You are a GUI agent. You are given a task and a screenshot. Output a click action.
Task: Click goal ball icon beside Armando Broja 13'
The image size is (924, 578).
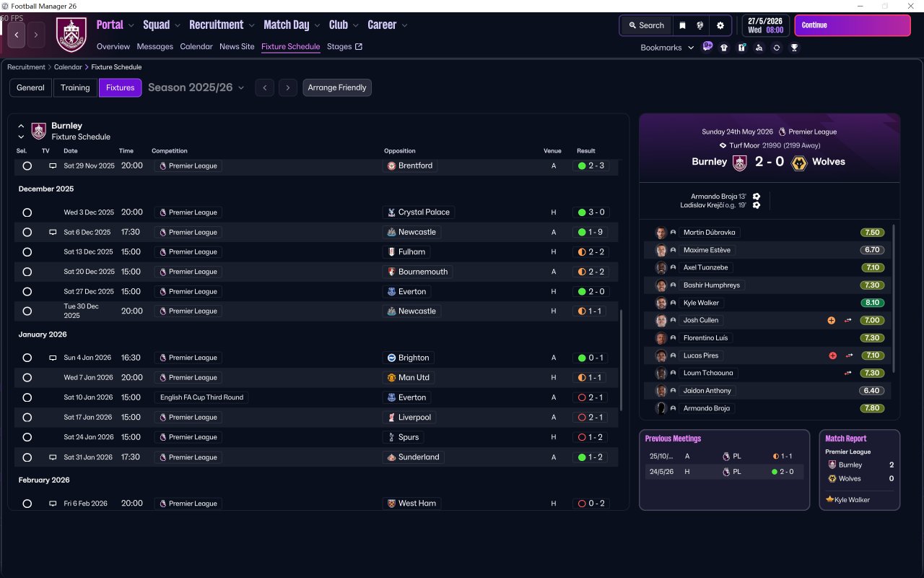click(x=757, y=197)
